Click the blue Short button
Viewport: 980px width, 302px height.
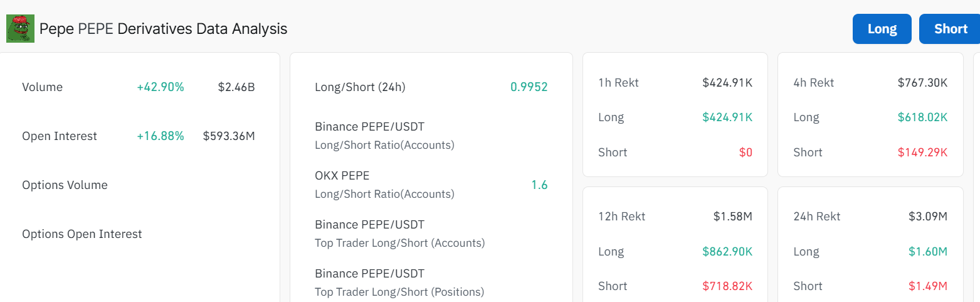click(949, 29)
